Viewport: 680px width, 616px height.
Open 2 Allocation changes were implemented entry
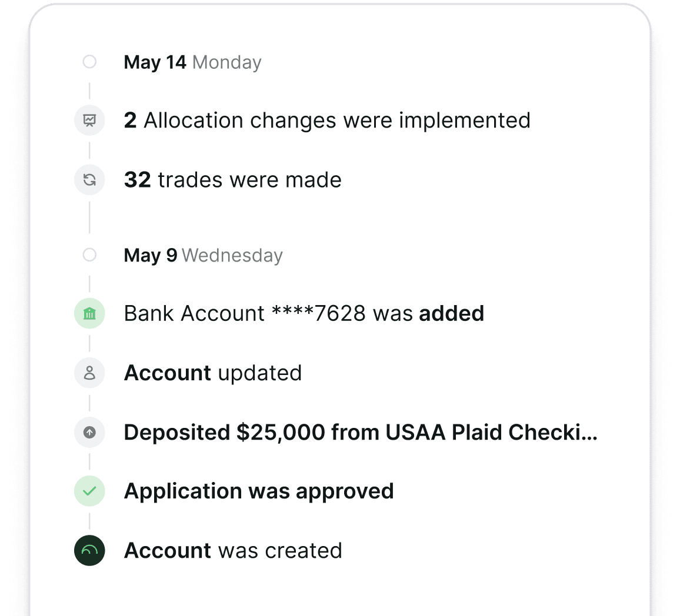tap(327, 120)
